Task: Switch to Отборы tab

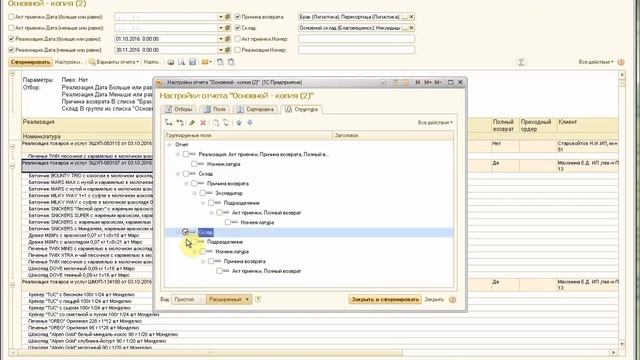Action: point(179,109)
